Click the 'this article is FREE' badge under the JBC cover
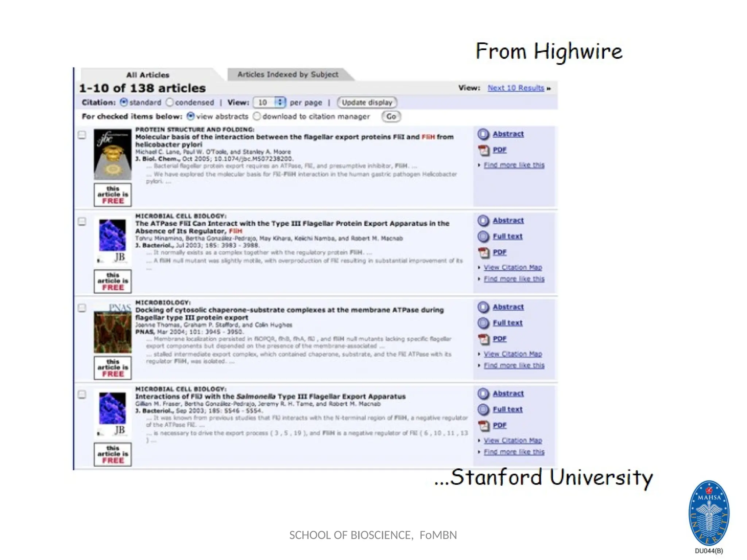This screenshot has height=560, width=747. (113, 195)
